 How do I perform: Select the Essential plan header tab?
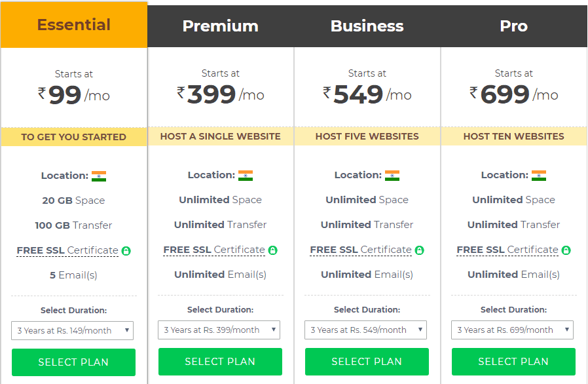tap(74, 24)
